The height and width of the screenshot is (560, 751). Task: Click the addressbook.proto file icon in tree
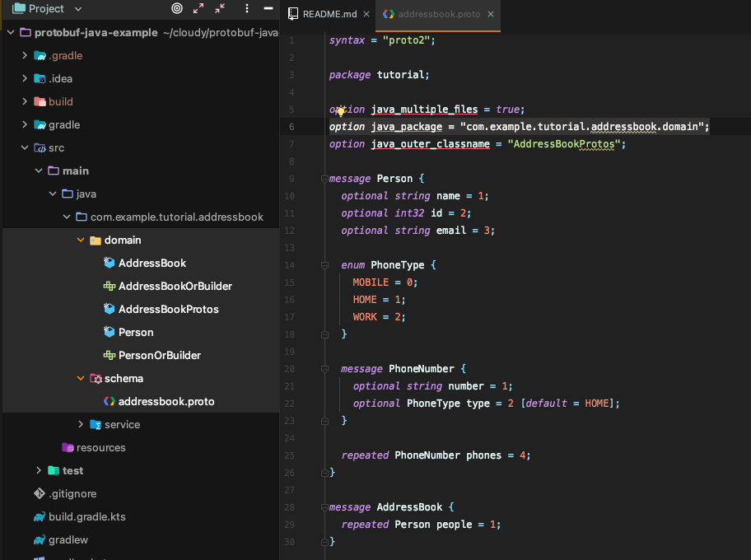pos(110,401)
